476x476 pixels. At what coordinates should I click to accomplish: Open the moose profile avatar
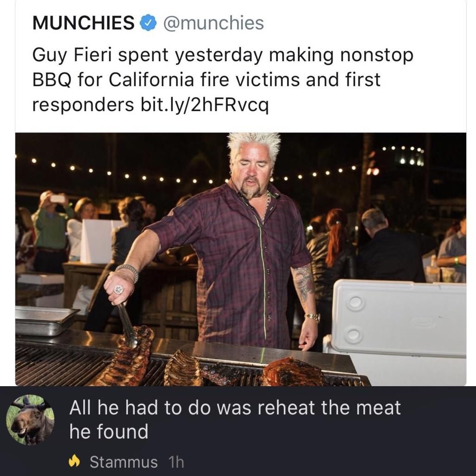(30, 420)
